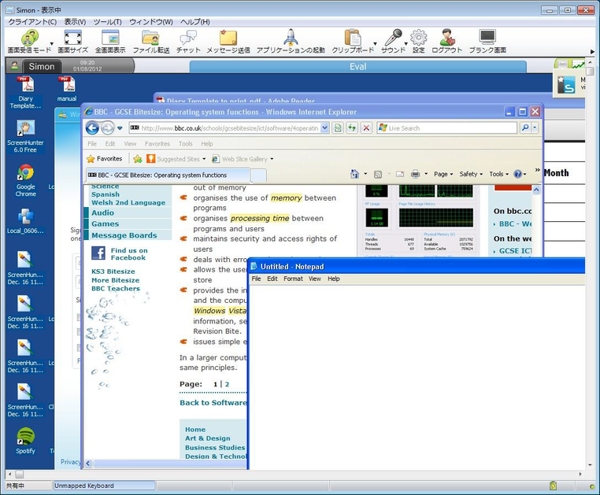The height and width of the screenshot is (495, 600).
Task: Open the Page dropdown in Internet Explorer
Action: pos(442,174)
